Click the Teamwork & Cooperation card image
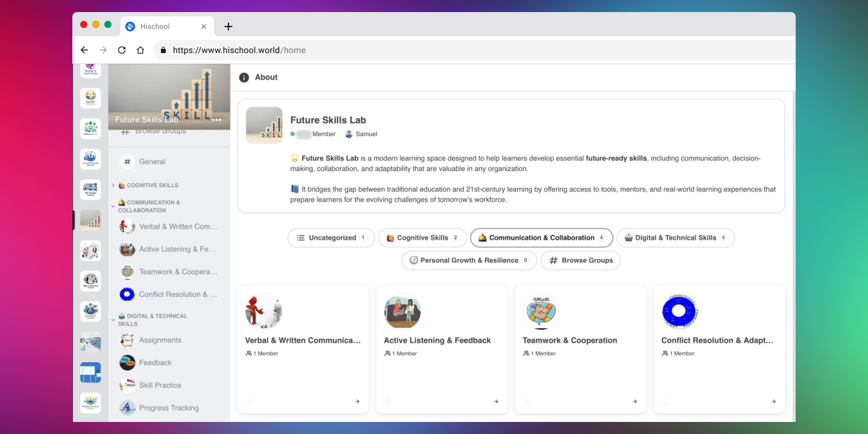The image size is (868, 434). click(x=541, y=312)
